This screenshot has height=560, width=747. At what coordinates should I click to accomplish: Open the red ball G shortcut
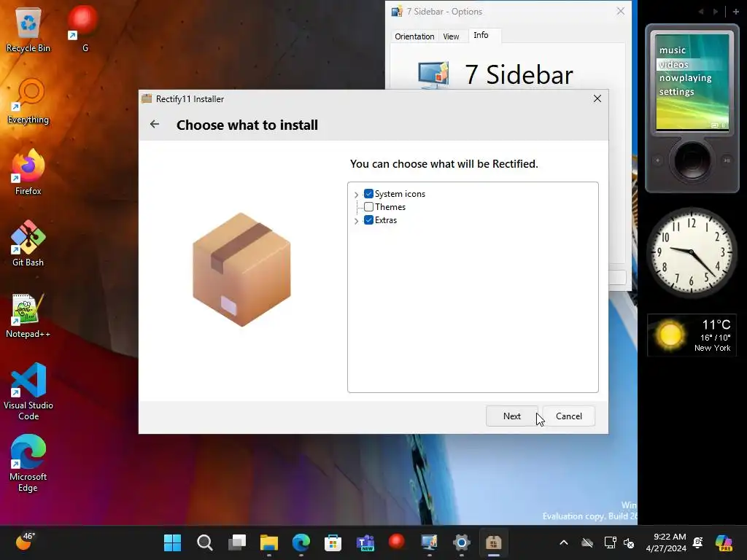point(83,28)
